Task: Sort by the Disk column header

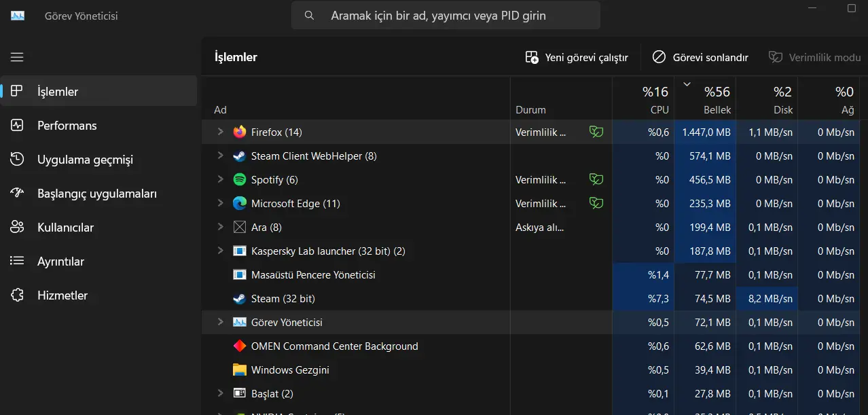Action: coord(767,98)
